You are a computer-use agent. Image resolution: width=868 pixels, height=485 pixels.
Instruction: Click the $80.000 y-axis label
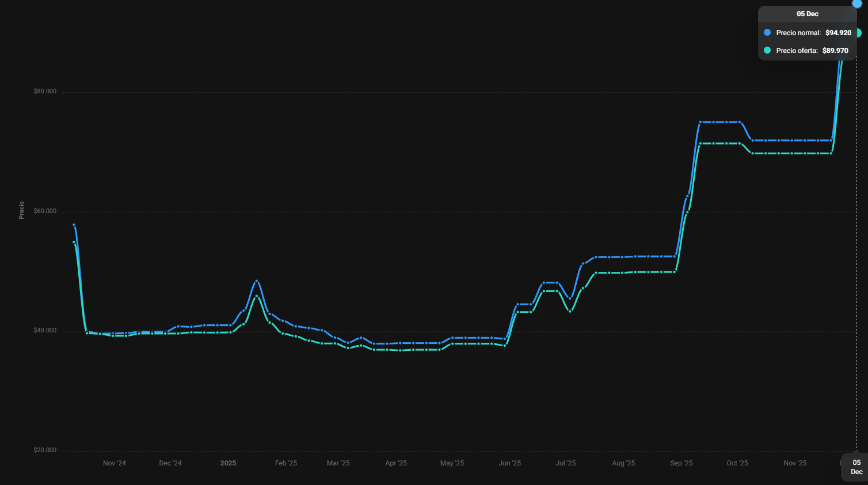[45, 92]
